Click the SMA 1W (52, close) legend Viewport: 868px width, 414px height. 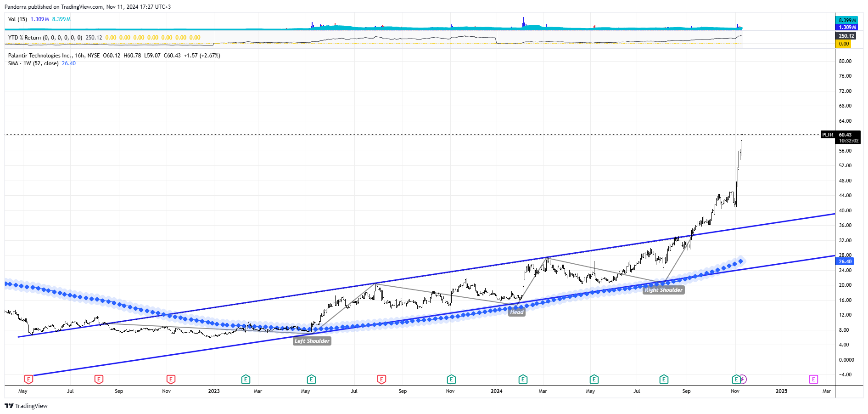(x=33, y=63)
